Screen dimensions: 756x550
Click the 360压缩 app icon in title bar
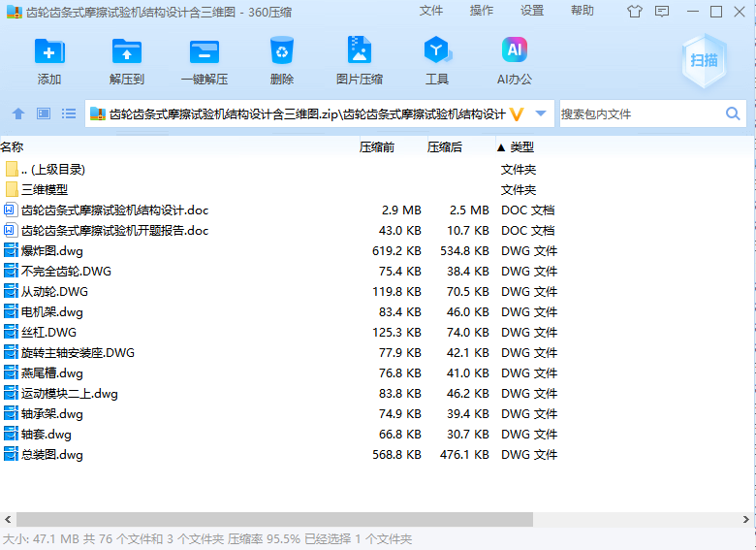14,12
